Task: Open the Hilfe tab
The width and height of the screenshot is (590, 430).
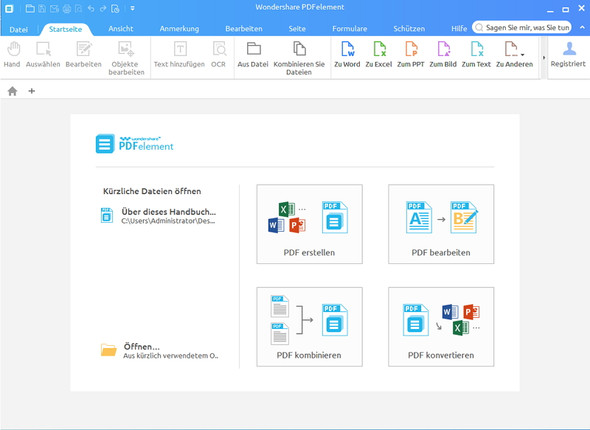Action: 459,29
